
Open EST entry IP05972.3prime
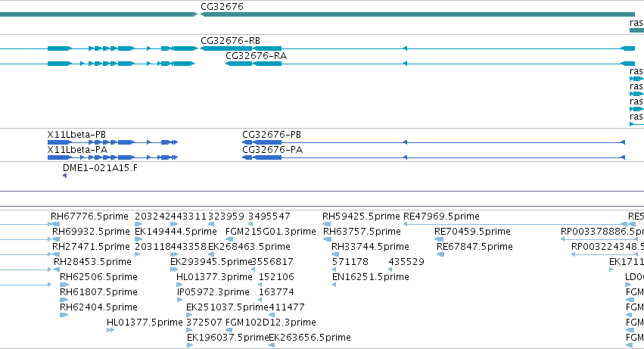[x=213, y=292]
